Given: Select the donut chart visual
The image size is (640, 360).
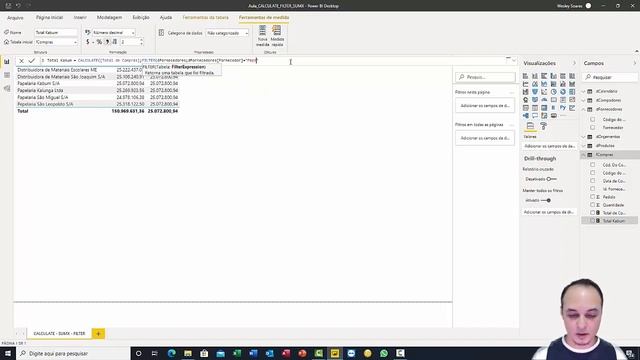Looking at the screenshot, I should pos(563,92).
